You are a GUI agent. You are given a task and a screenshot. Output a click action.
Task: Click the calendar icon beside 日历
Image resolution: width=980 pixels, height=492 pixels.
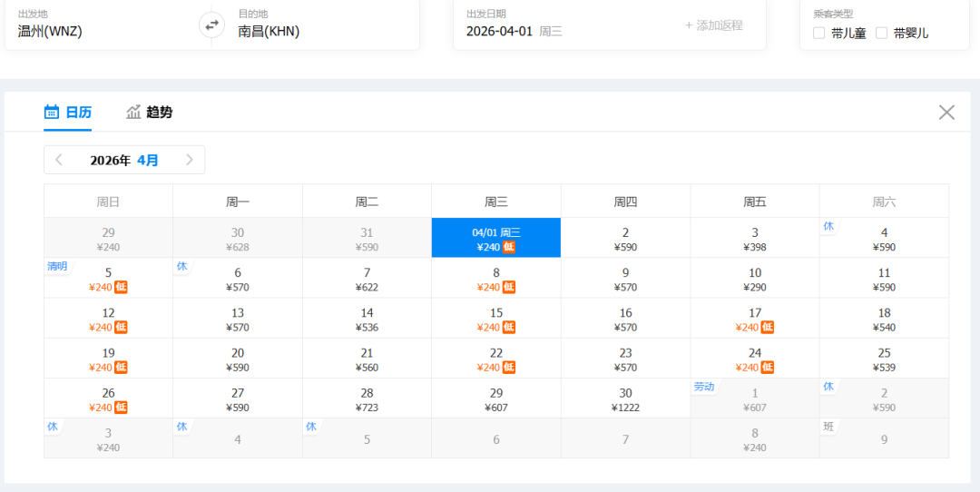pyautogui.click(x=52, y=112)
